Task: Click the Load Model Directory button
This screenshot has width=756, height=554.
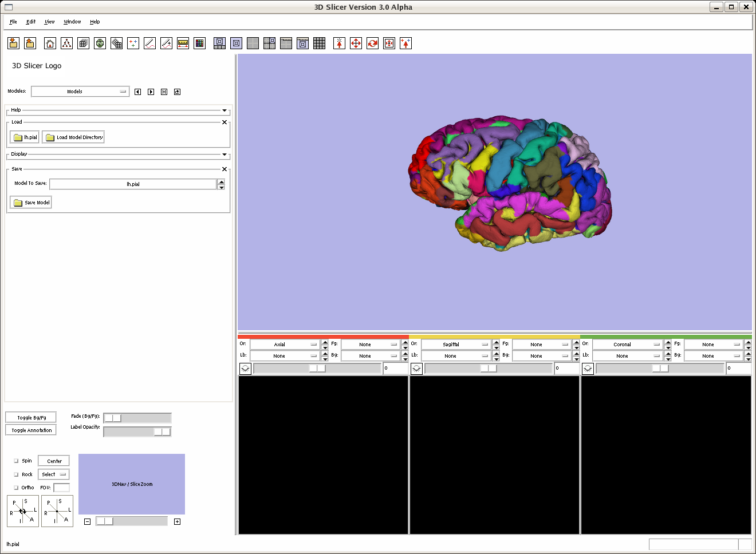Action: (x=73, y=137)
